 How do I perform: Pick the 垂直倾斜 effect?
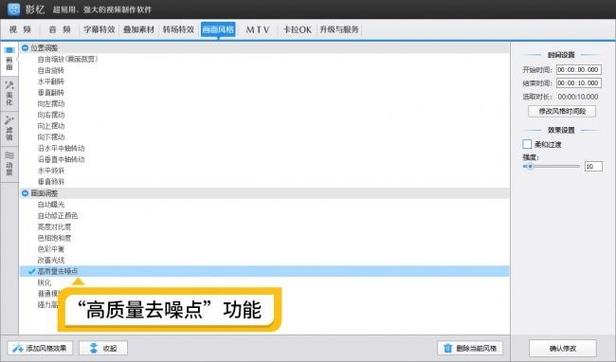click(51, 182)
